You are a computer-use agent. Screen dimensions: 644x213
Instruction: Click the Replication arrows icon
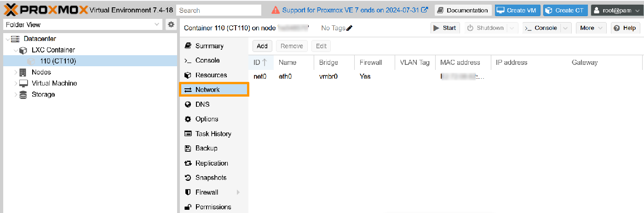(x=188, y=163)
